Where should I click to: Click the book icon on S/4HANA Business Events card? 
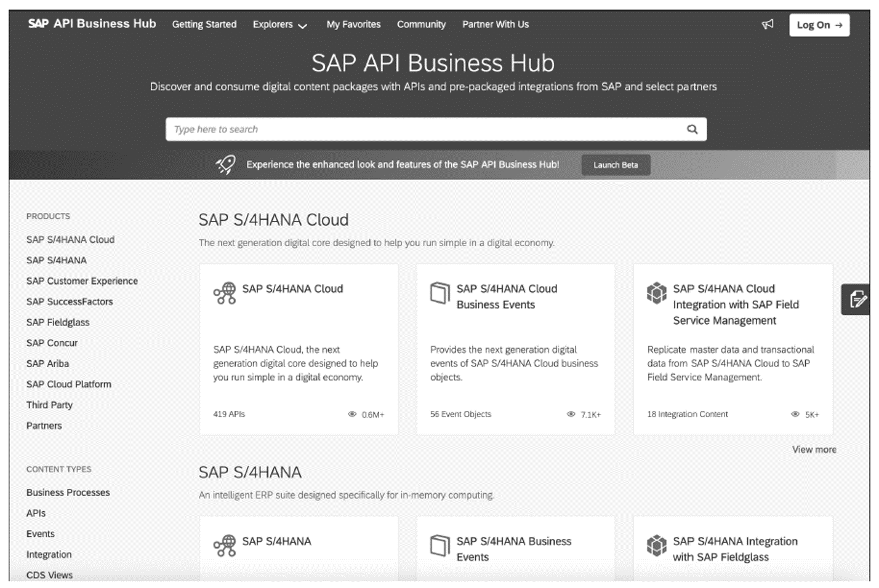point(440,546)
